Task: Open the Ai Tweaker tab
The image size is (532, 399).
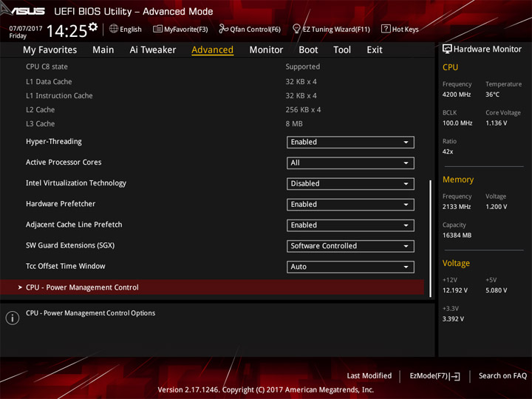Action: 153,50
